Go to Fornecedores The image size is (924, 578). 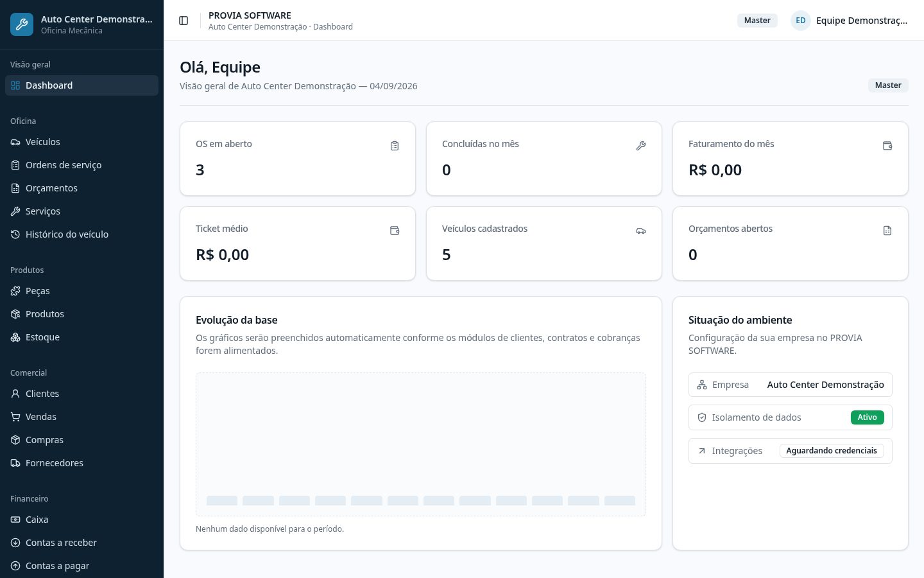pos(81,463)
